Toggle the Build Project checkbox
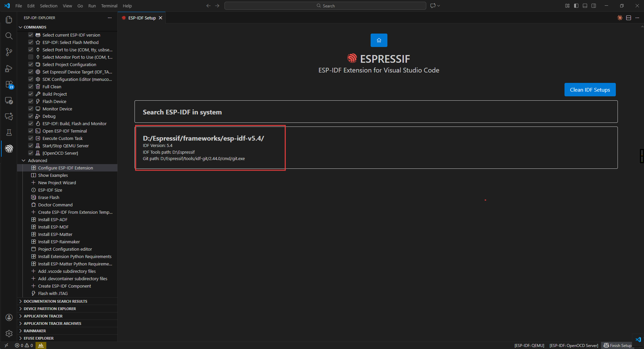This screenshot has width=644, height=349. click(31, 94)
